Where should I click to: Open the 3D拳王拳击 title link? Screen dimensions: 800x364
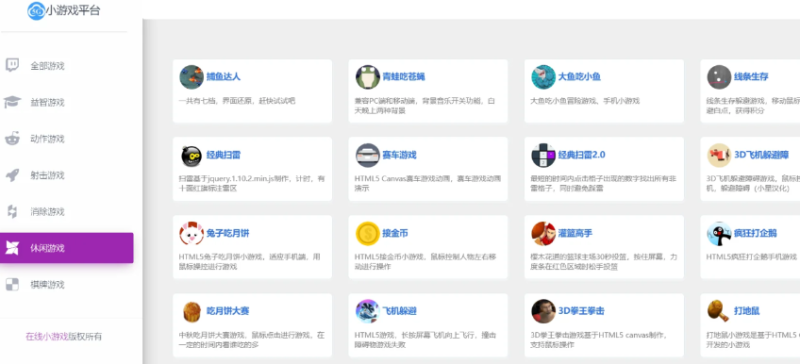click(x=581, y=311)
